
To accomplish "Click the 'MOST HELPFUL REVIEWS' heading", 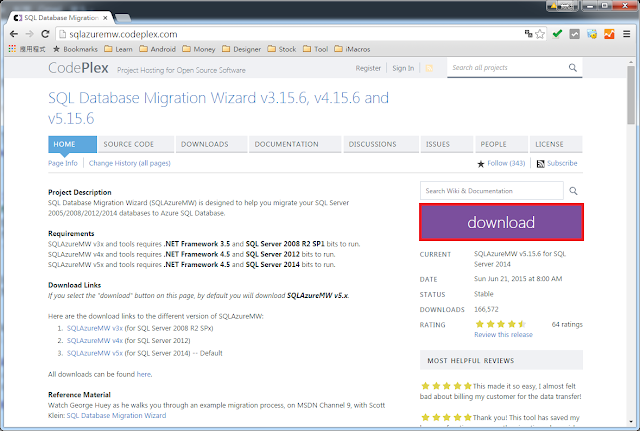I will tap(471, 361).
